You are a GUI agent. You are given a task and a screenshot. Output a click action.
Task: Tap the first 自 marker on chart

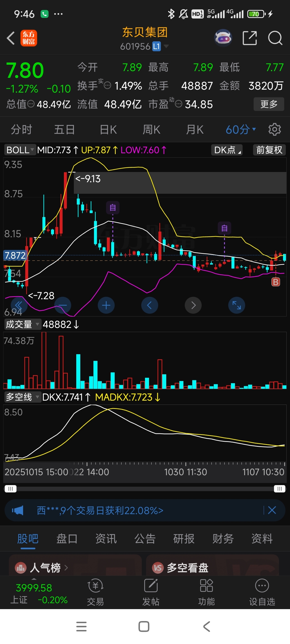(113, 208)
